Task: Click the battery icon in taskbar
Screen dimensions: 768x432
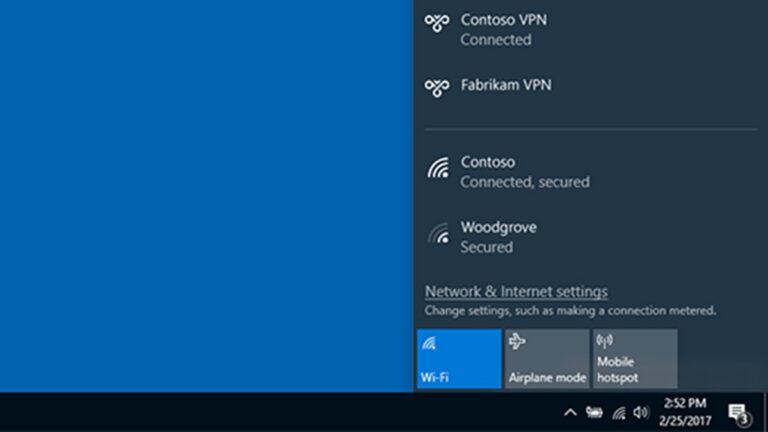Action: [594, 412]
